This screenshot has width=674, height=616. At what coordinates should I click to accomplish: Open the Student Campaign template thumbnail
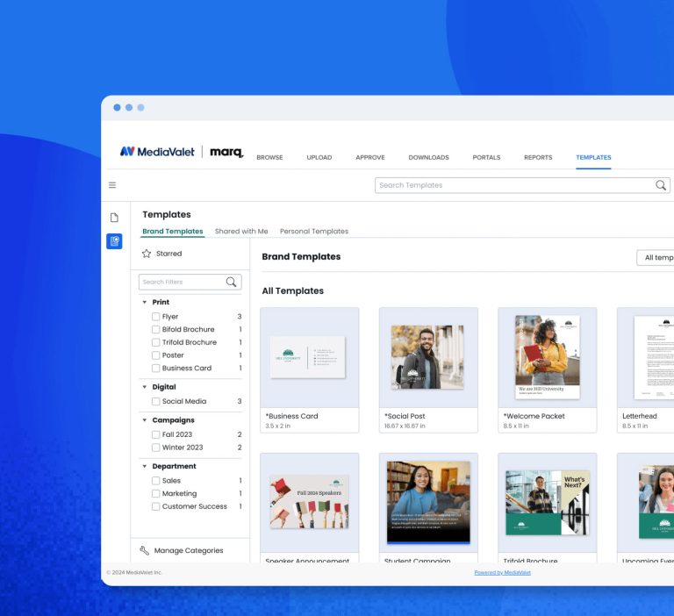[x=428, y=502]
